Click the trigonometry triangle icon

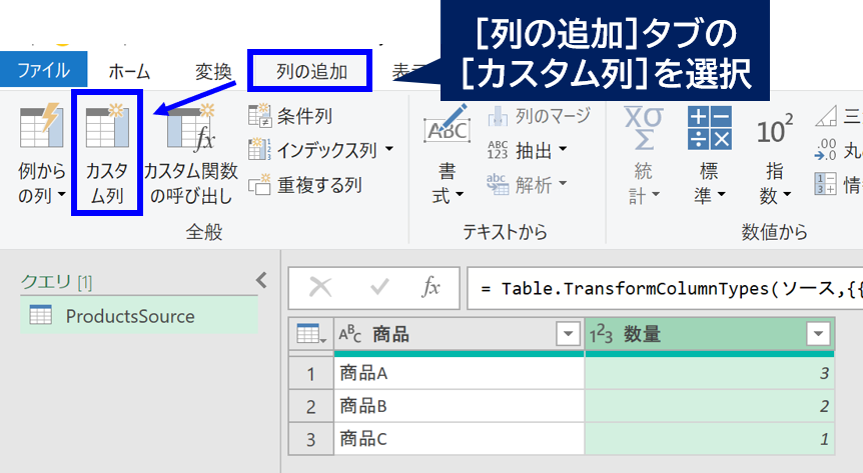(826, 116)
